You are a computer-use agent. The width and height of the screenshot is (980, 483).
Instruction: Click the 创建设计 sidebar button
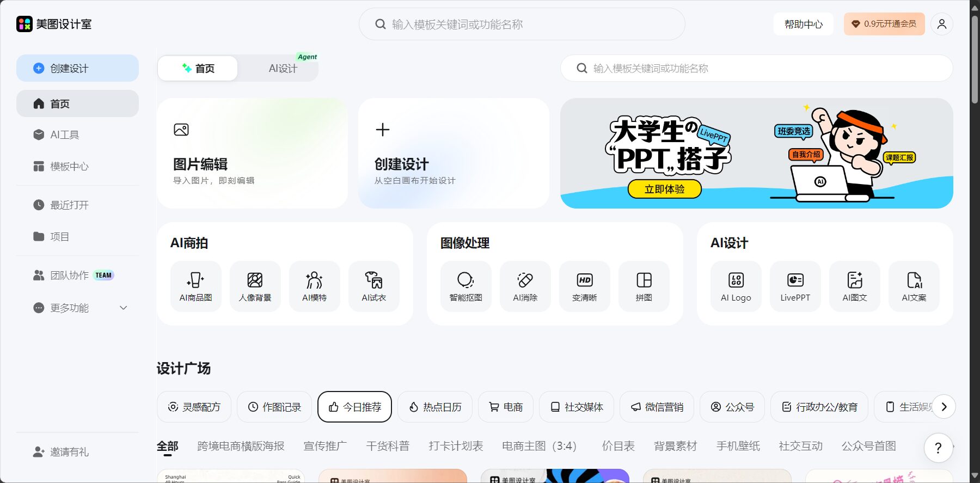[x=77, y=68]
